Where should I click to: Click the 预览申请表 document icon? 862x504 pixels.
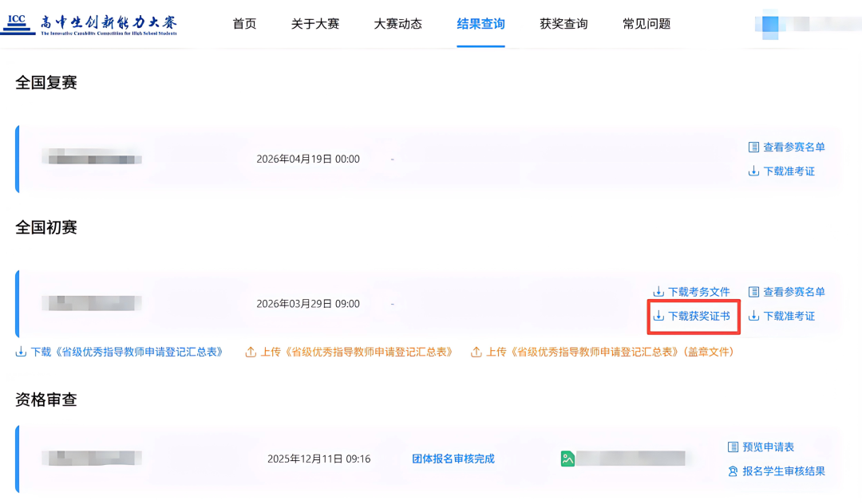coord(733,447)
